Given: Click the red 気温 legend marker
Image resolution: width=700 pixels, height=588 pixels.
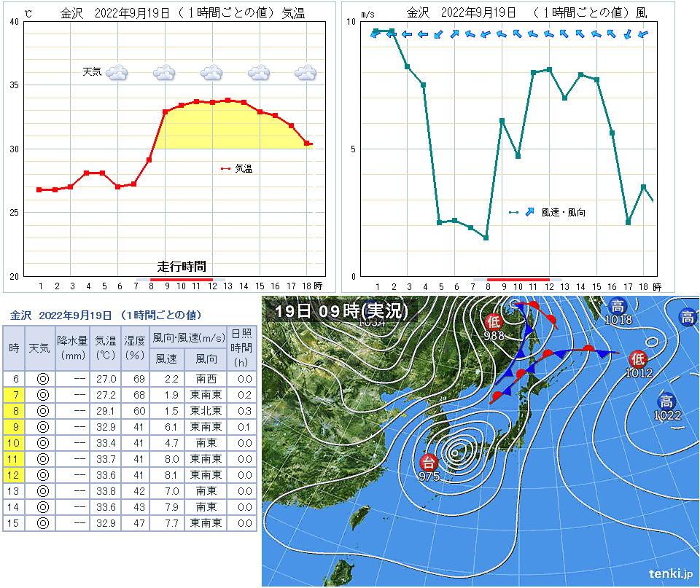Looking at the screenshot, I should pos(226,168).
